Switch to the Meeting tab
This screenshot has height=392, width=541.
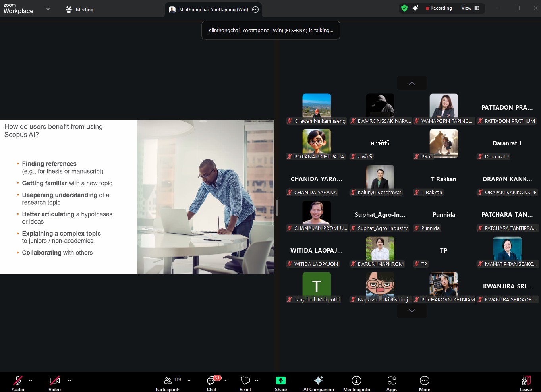[x=79, y=9]
